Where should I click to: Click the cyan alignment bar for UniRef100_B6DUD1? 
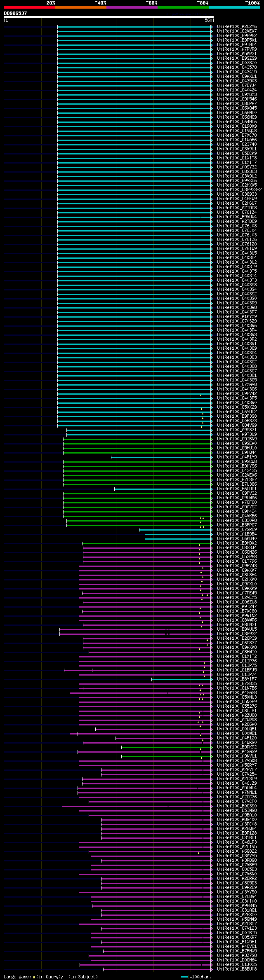pos(163,489)
